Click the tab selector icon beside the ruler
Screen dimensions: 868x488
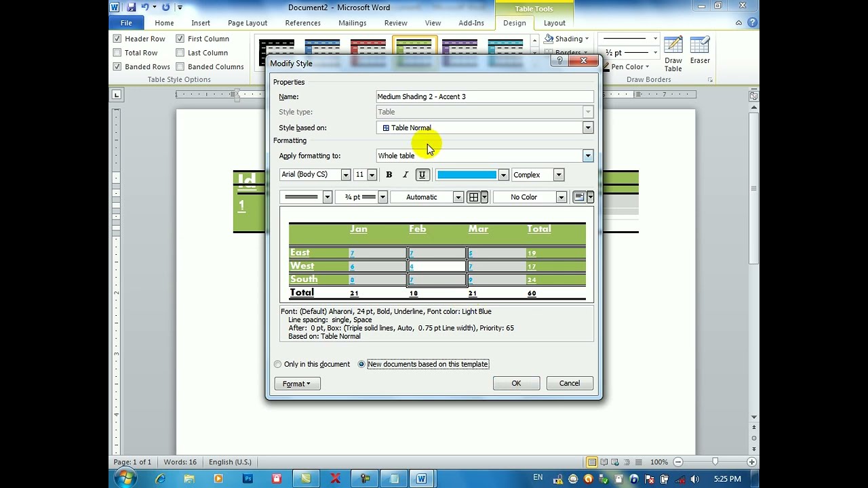coord(116,95)
